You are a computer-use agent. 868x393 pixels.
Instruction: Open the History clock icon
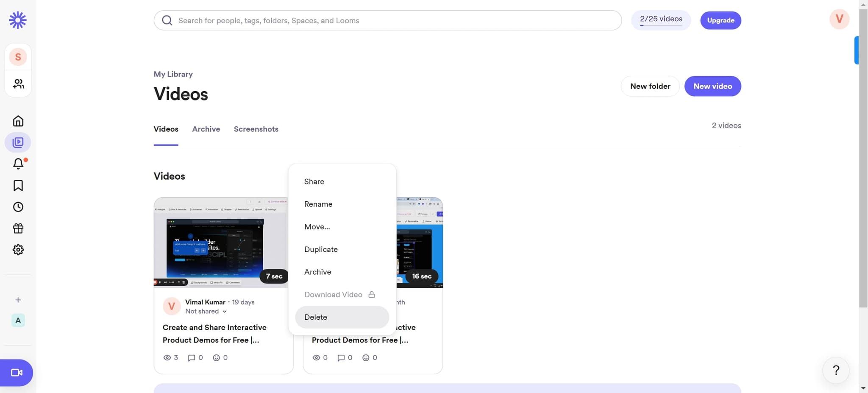18,207
